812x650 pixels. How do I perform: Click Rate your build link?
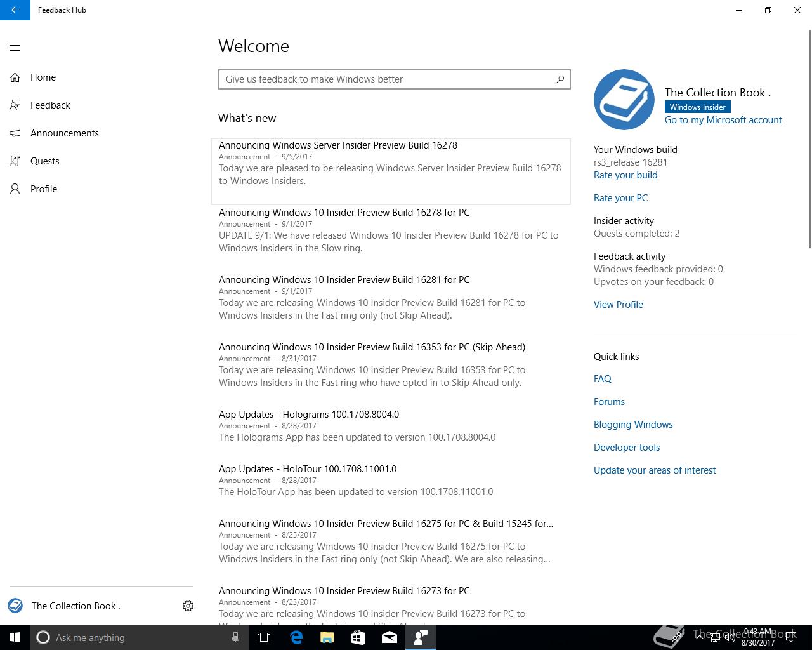tap(625, 175)
